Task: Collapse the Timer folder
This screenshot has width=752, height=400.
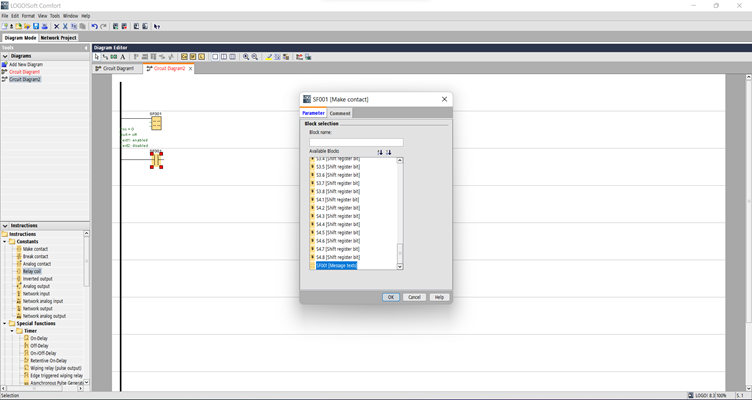Action: pyautogui.click(x=12, y=331)
